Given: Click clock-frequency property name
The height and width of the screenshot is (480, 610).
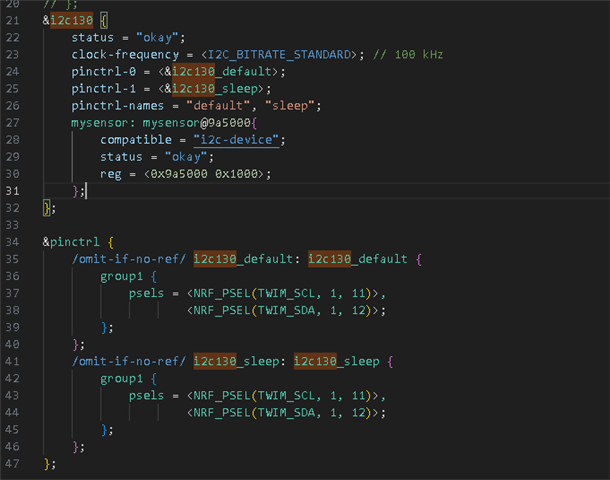Looking at the screenshot, I should [x=125, y=54].
